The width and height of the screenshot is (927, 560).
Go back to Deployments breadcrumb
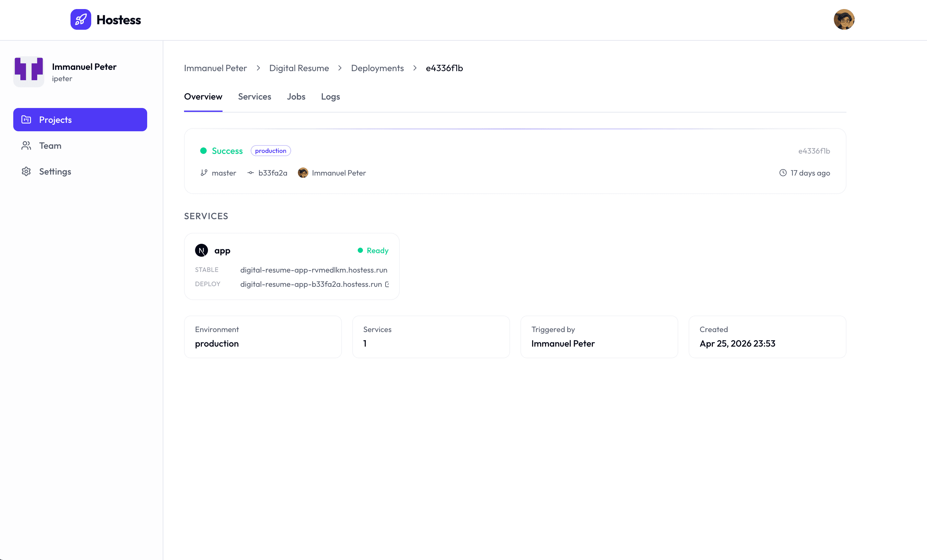[377, 68]
